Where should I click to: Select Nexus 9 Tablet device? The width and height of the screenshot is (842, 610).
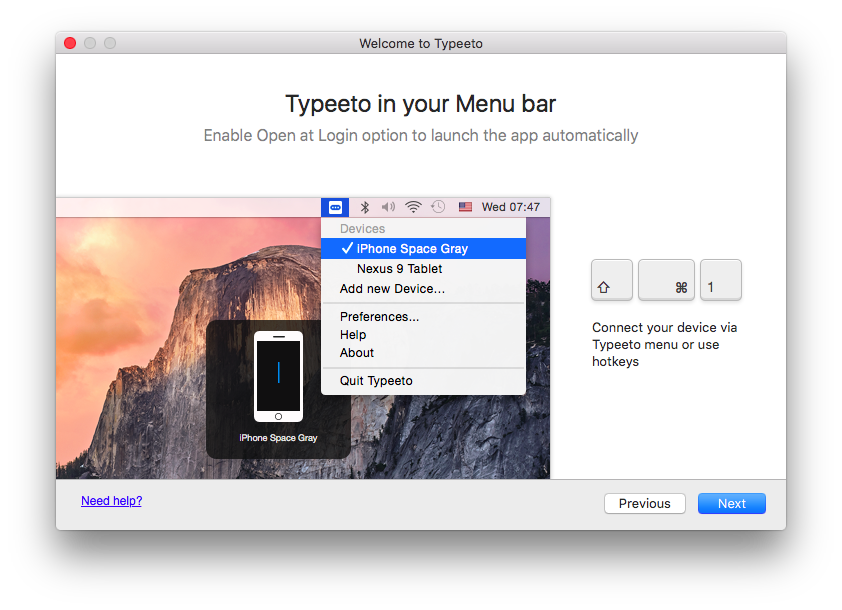pyautogui.click(x=423, y=268)
